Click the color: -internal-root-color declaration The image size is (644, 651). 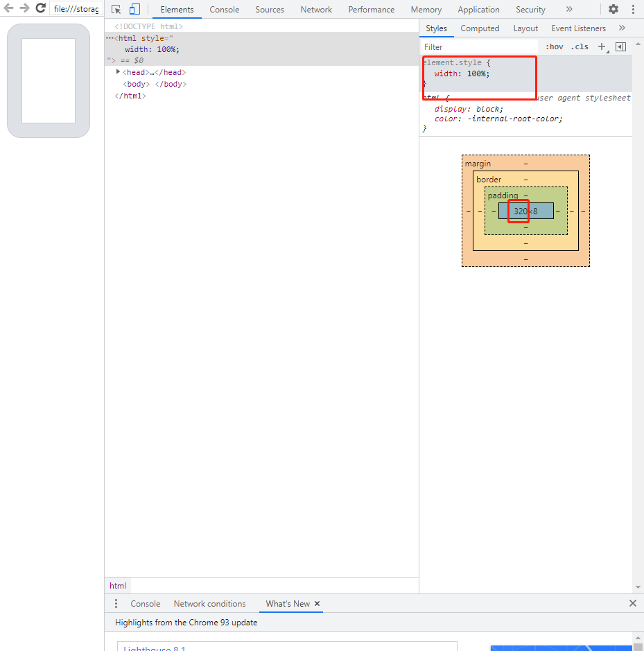(x=498, y=119)
